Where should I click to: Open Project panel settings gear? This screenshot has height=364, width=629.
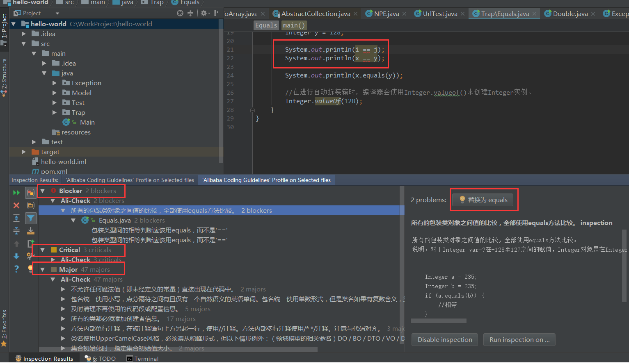(x=204, y=13)
